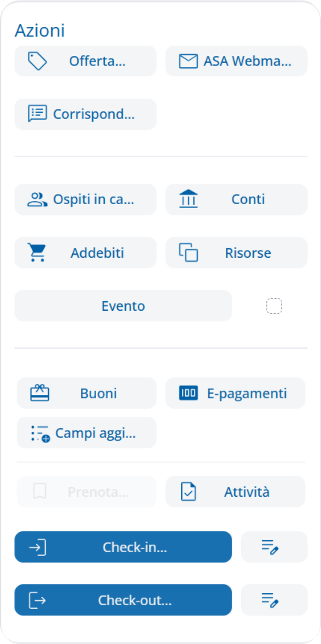Toggle the dashed checkbox beside Evento
This screenshot has height=644, width=321.
point(274,306)
